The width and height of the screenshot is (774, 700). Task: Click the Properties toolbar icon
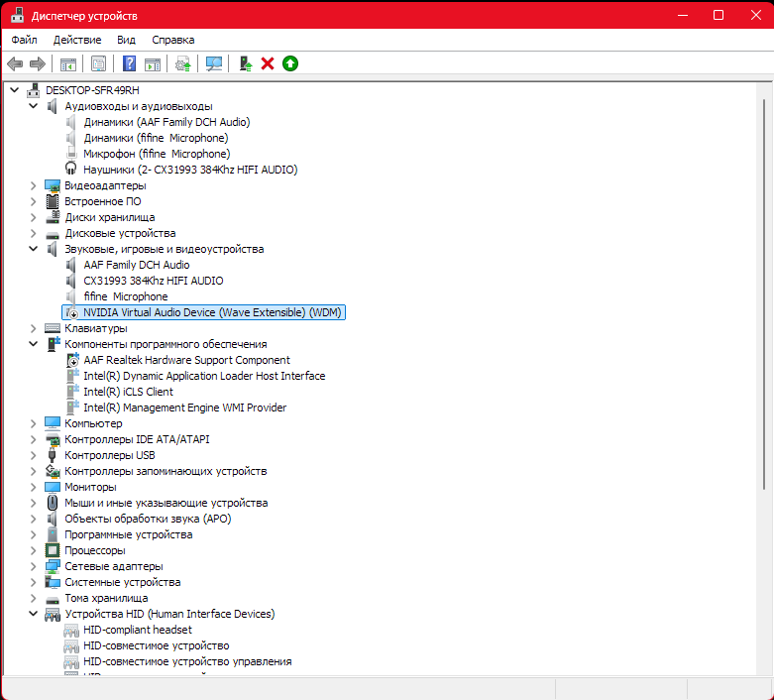pos(98,63)
